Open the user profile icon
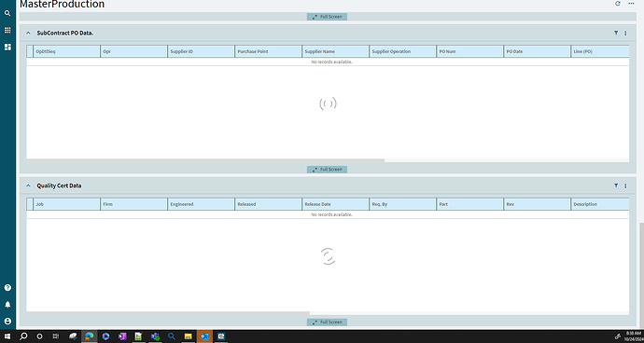 click(7, 322)
